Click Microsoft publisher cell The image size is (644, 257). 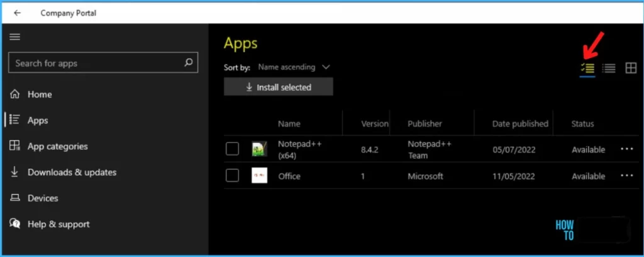pos(426,176)
